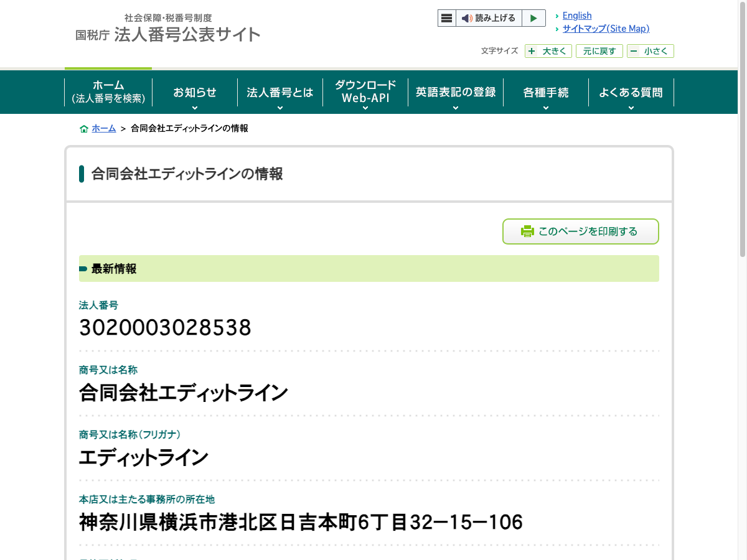Click the 本店又は主たる事務所の所在地 label

[x=147, y=500]
